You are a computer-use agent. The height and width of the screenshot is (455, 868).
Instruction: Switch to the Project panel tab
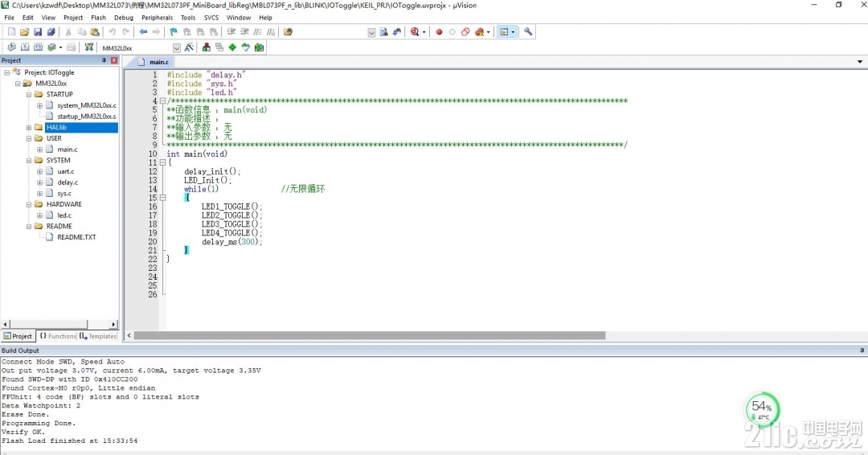coord(18,336)
